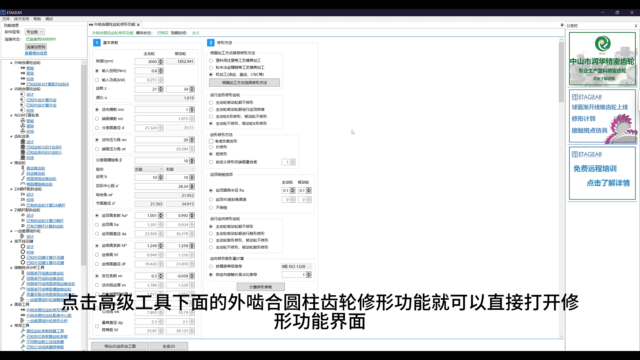Image resolution: width=640 pixels, height=360 pixels.
Task: Select the 长修形 radio option
Action: click(211, 147)
